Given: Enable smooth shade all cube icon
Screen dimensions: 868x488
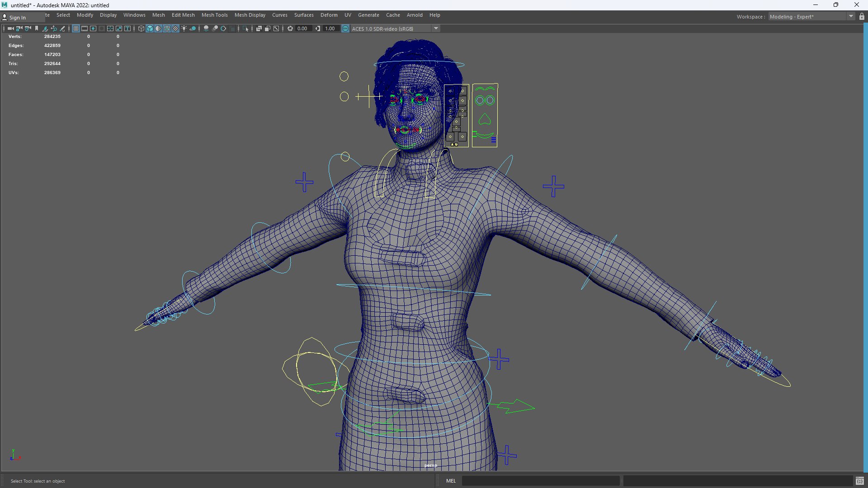Looking at the screenshot, I should 150,28.
